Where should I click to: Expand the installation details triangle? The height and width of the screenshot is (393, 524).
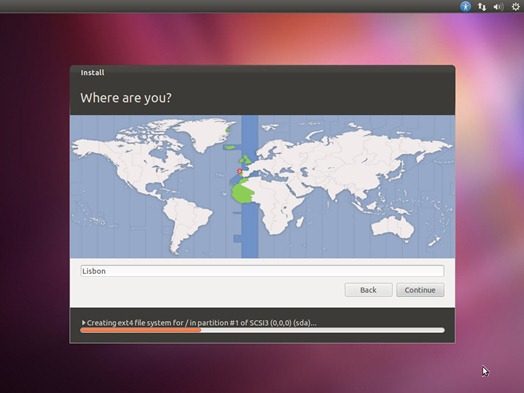click(x=84, y=323)
